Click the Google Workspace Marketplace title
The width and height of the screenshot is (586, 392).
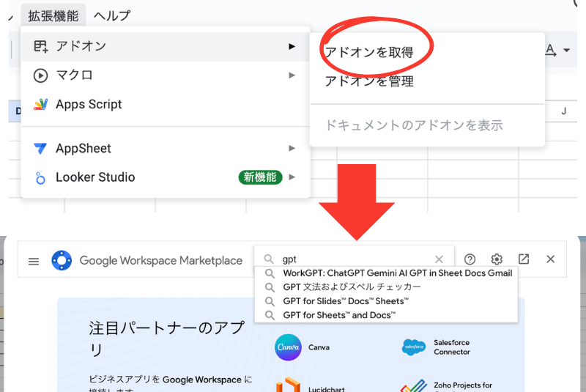point(161,260)
